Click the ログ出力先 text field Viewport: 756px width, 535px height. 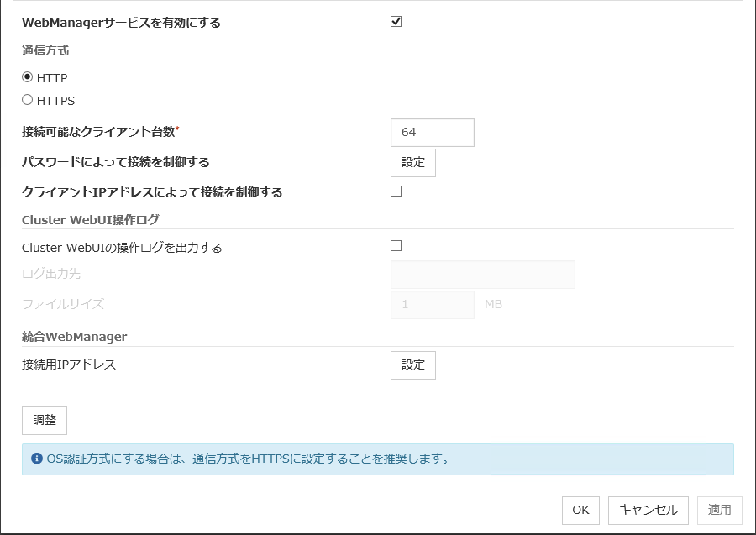tap(483, 275)
